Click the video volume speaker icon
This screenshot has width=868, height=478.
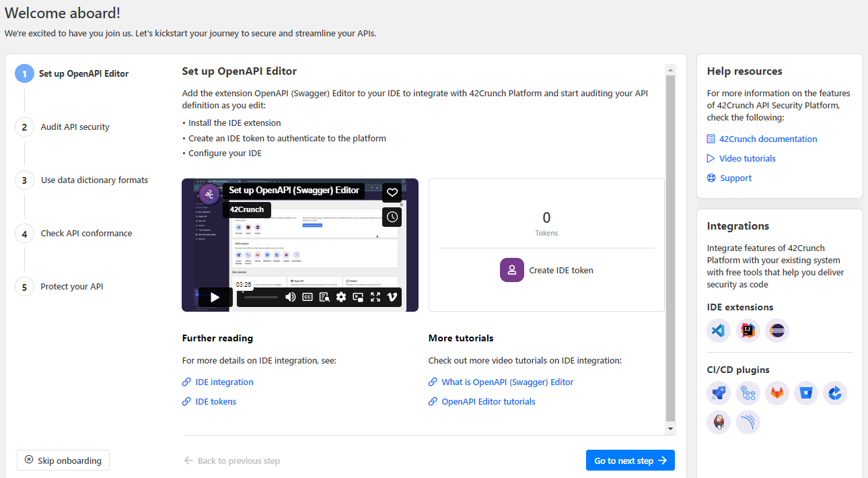pyautogui.click(x=291, y=297)
